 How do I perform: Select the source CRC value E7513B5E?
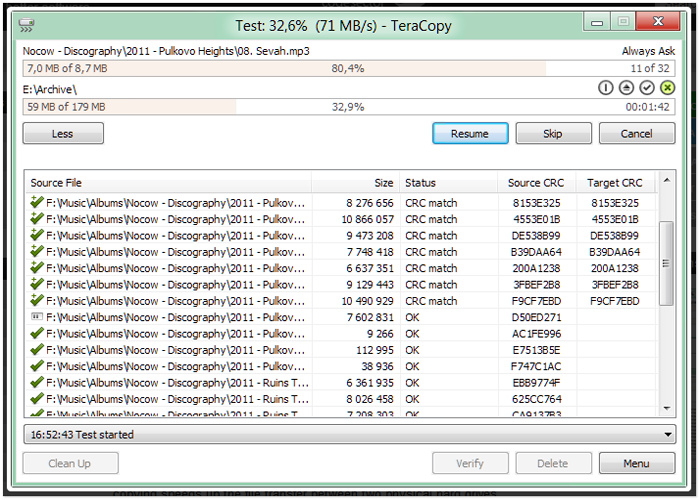[536, 350]
